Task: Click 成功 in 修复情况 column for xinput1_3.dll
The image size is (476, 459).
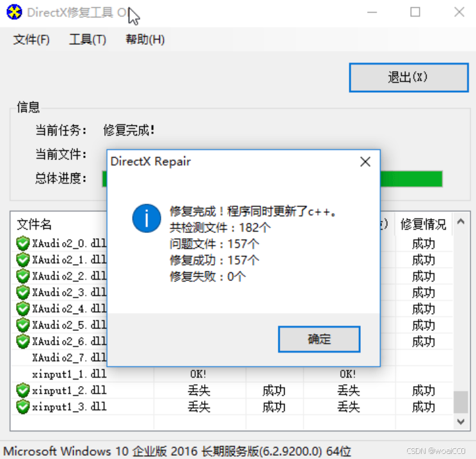Action: point(423,407)
